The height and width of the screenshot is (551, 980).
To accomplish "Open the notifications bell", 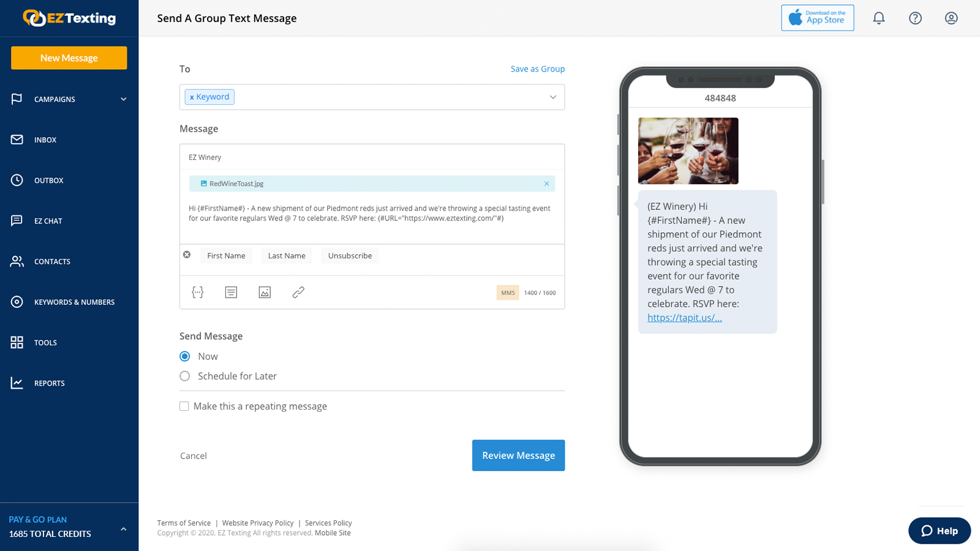I will (x=878, y=18).
